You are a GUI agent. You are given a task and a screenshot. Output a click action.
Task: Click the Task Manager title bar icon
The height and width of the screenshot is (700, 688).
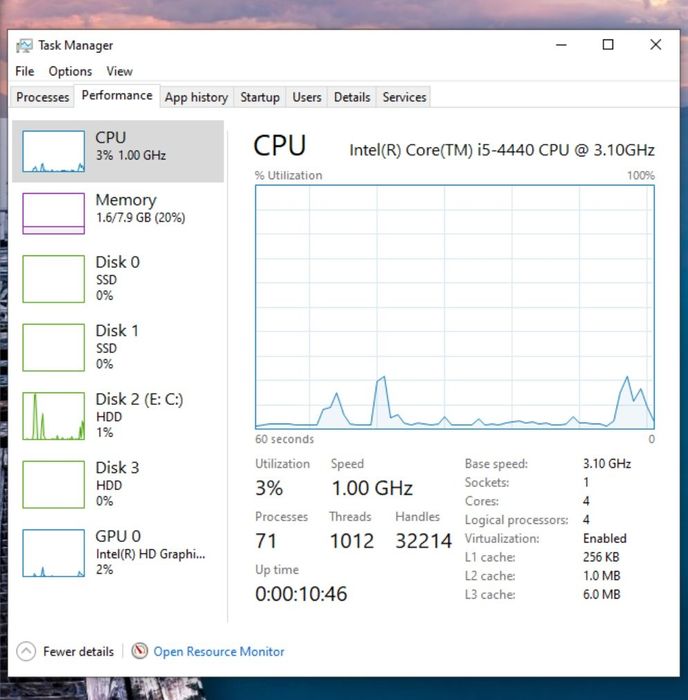pos(24,46)
